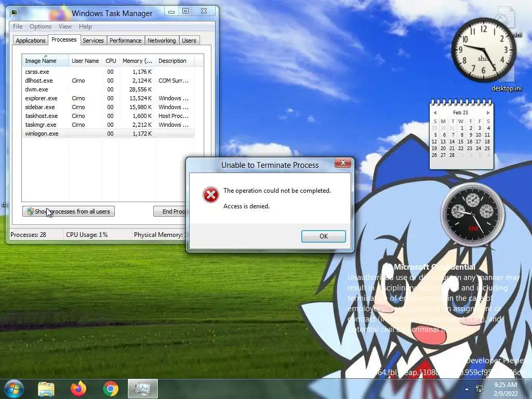Select the csrss.exe process row

[108, 72]
